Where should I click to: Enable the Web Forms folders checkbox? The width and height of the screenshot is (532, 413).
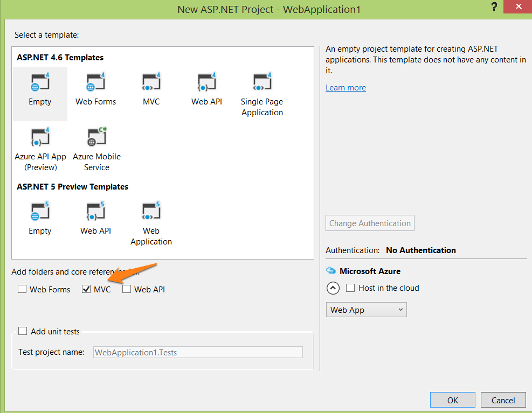(x=22, y=289)
